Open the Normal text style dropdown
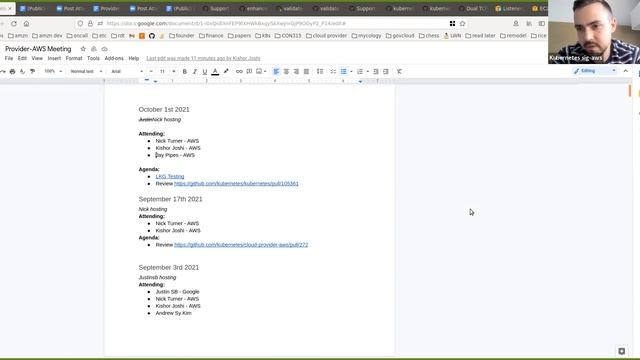This screenshot has width=640, height=360. point(86,71)
